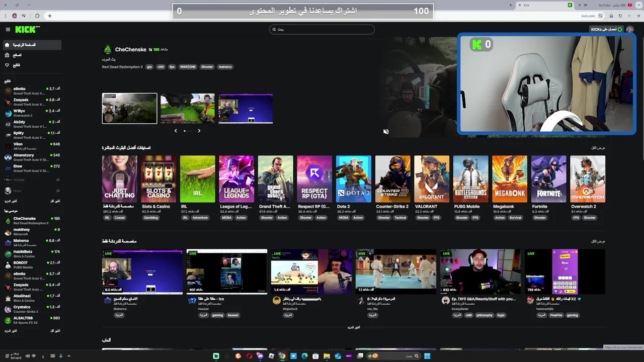Image resolution: width=644 pixels, height=362 pixels.
Task: Open ALSALTI98 channel in sidebar
Action: (31, 320)
